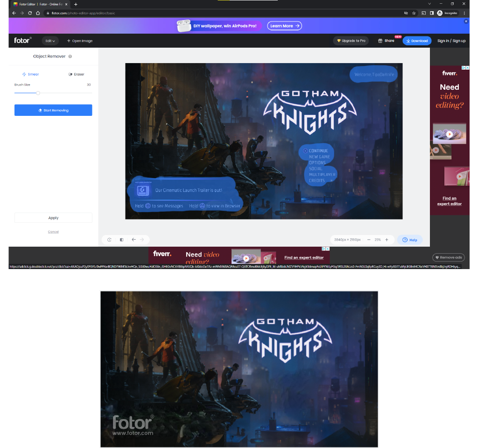Image resolution: width=478 pixels, height=448 pixels.
Task: Click Upgrade to Pro
Action: point(351,41)
